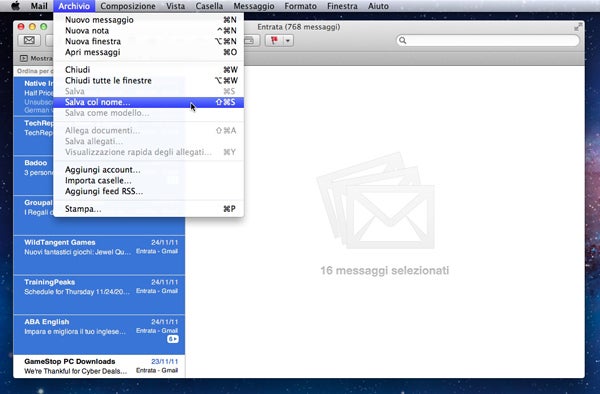Screen dimensions: 600x394
Task: Select Aggiungi feed RSS… menu entry
Action: tap(148, 191)
